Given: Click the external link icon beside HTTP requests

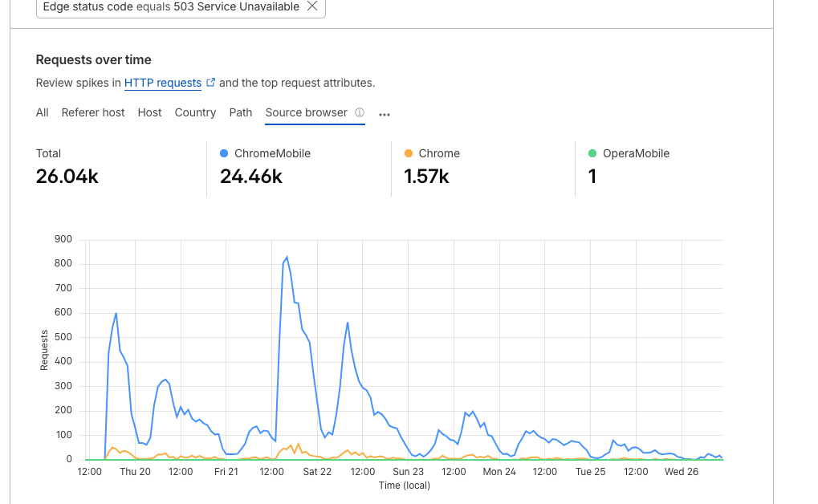Looking at the screenshot, I should click(211, 83).
